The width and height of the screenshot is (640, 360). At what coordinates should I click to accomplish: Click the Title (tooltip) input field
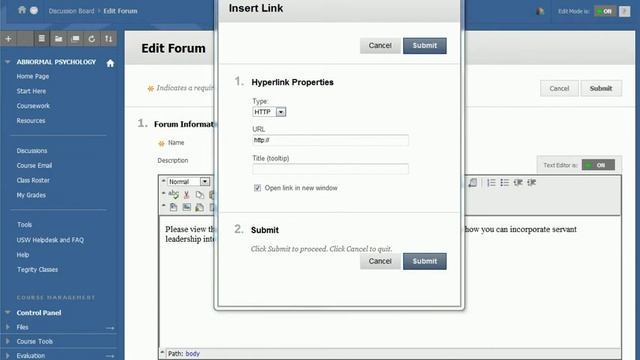click(x=331, y=169)
